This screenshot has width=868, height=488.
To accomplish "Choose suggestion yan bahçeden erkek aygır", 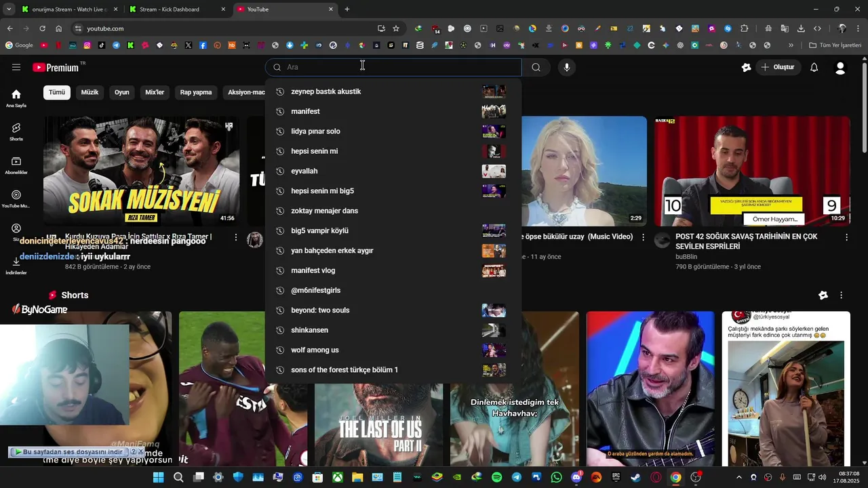I will [x=393, y=251].
